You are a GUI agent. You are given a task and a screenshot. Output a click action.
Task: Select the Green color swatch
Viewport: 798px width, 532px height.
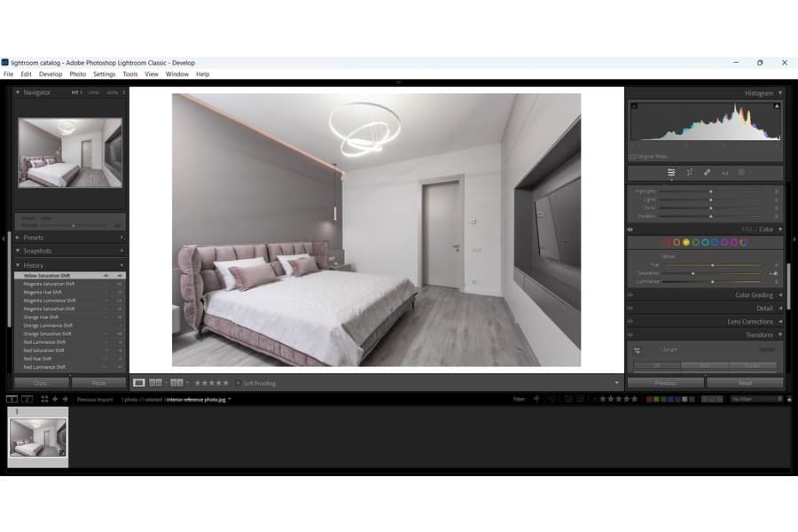696,242
